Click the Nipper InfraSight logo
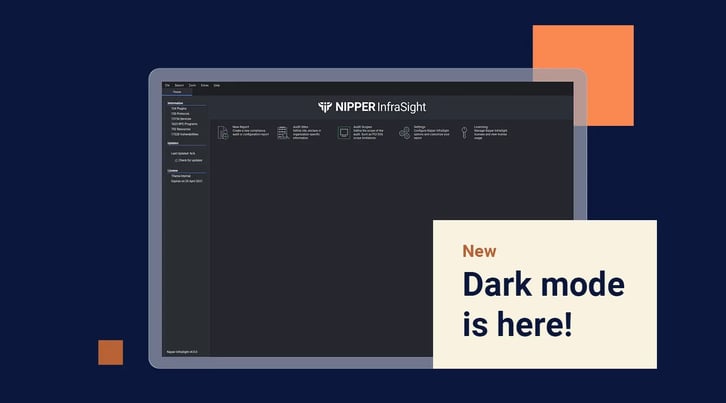 [x=372, y=107]
